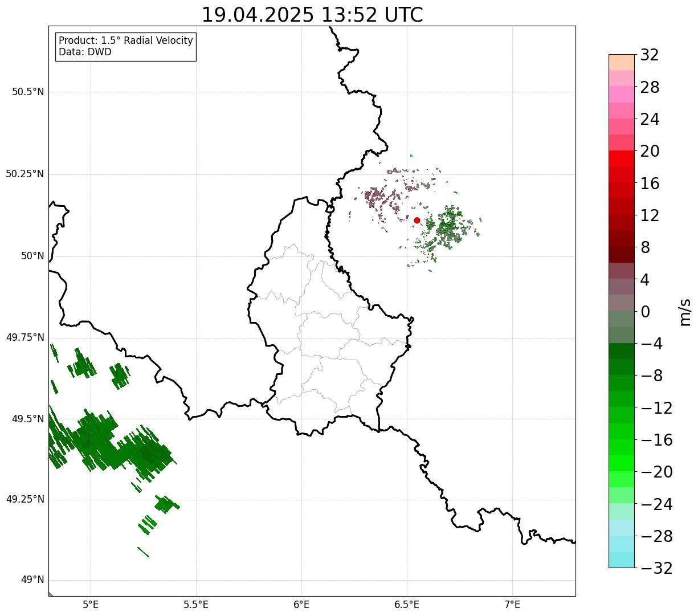Click the 49.5°N latitude tick label
The height and width of the screenshot is (616, 698).
point(28,419)
